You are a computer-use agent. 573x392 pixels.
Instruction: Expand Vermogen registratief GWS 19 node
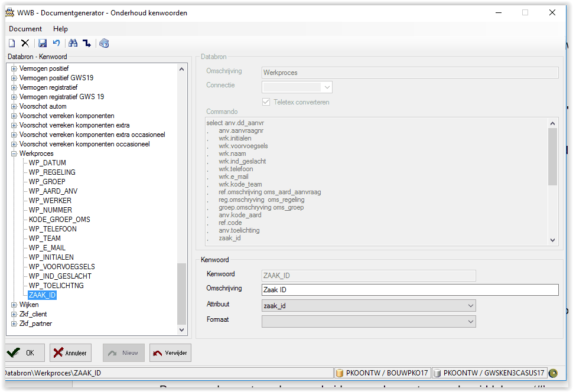click(x=14, y=97)
